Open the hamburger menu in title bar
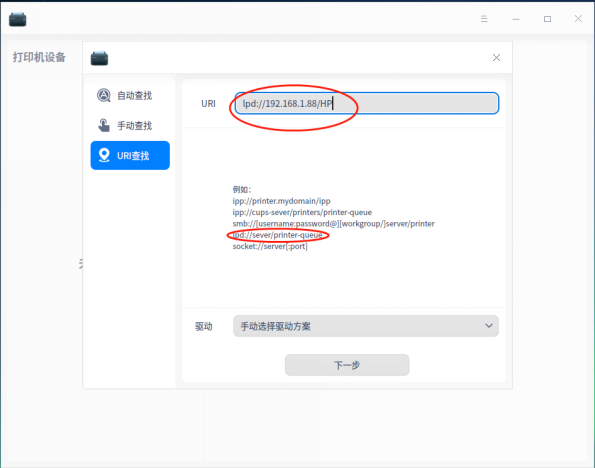The image size is (595, 468). (x=484, y=19)
